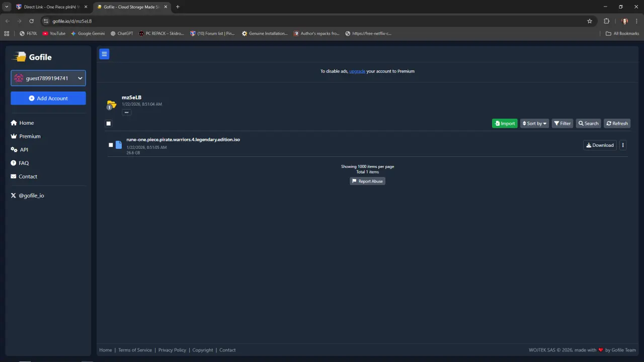644x362 pixels.
Task: Open the All Bookmarks folder
Action: click(x=622, y=34)
